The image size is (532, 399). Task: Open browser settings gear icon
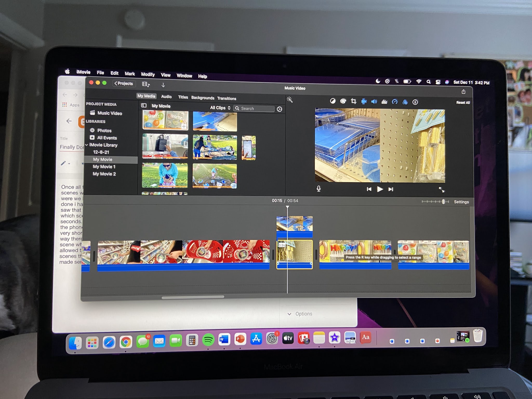pyautogui.click(x=279, y=109)
